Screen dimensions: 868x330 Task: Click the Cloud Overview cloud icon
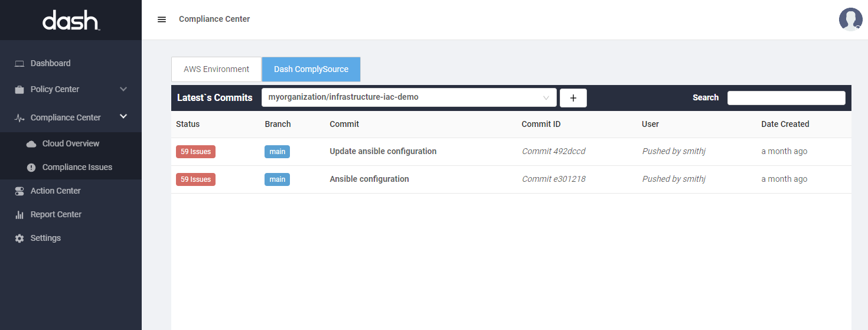pyautogui.click(x=31, y=144)
